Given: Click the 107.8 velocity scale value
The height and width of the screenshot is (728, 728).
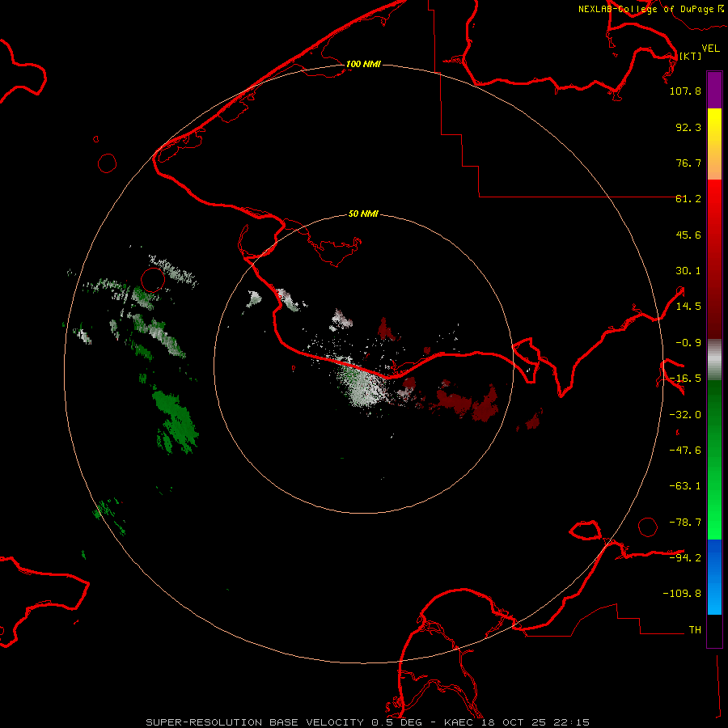Looking at the screenshot, I should (x=685, y=91).
